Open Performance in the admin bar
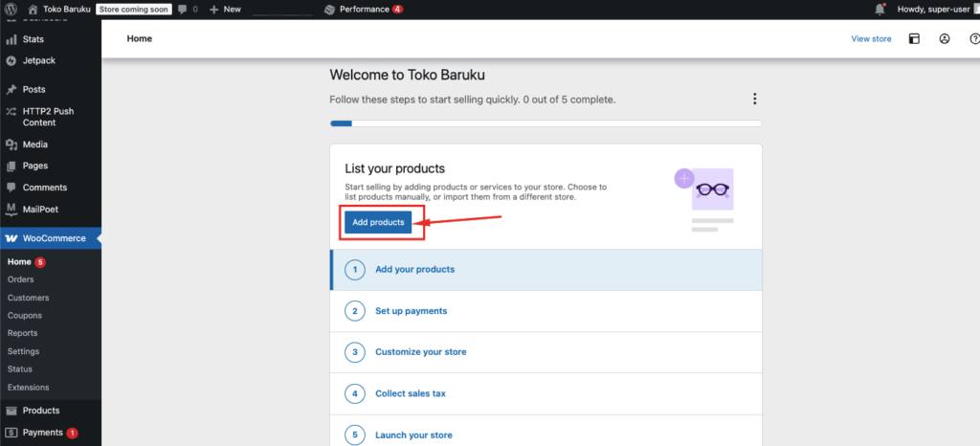Screen dimensions: 980x446 [x=364, y=10]
